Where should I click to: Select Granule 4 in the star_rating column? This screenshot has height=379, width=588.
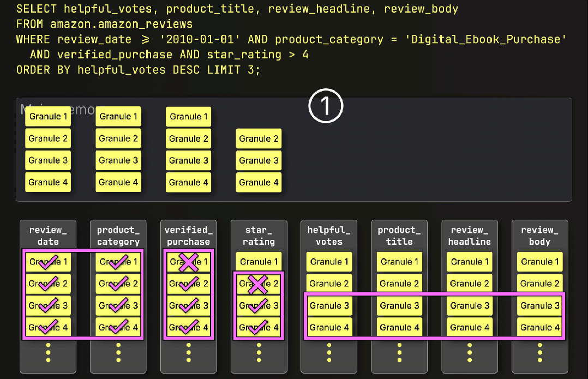click(259, 327)
